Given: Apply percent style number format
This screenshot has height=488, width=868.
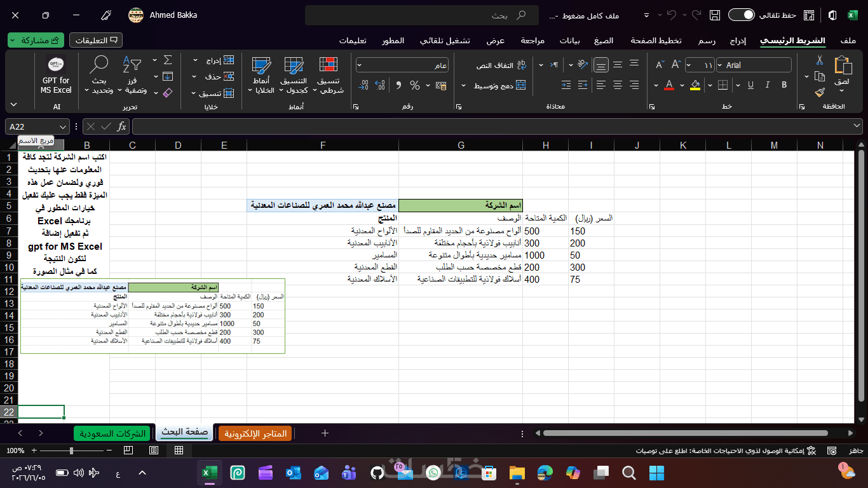Looking at the screenshot, I should pos(415,85).
